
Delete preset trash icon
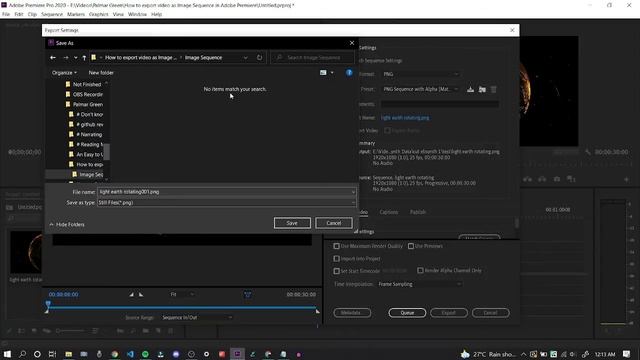[x=493, y=89]
